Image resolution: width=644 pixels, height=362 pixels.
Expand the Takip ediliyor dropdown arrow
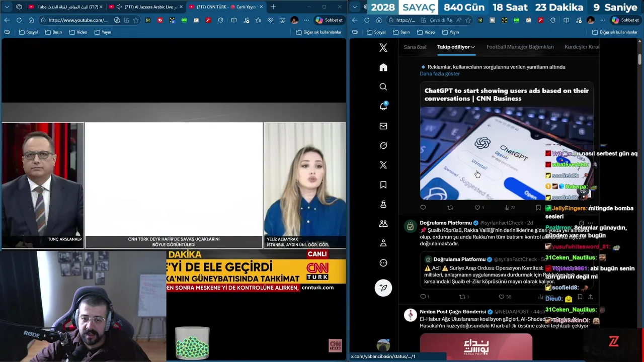tap(473, 47)
